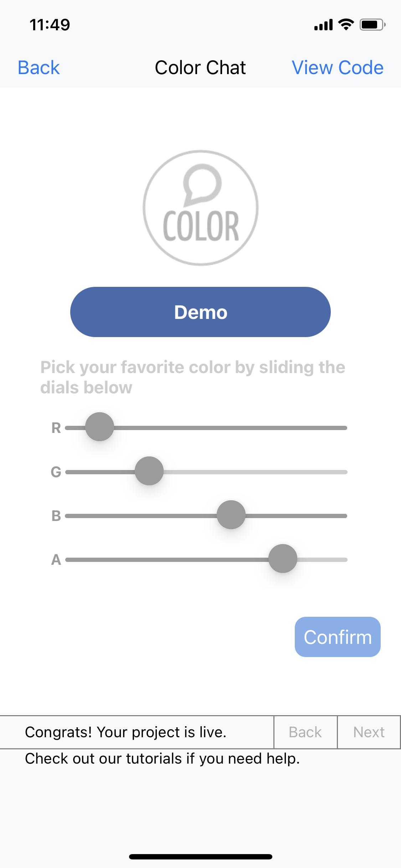Tap the home indicator bar
The height and width of the screenshot is (868, 401).
[x=200, y=857]
